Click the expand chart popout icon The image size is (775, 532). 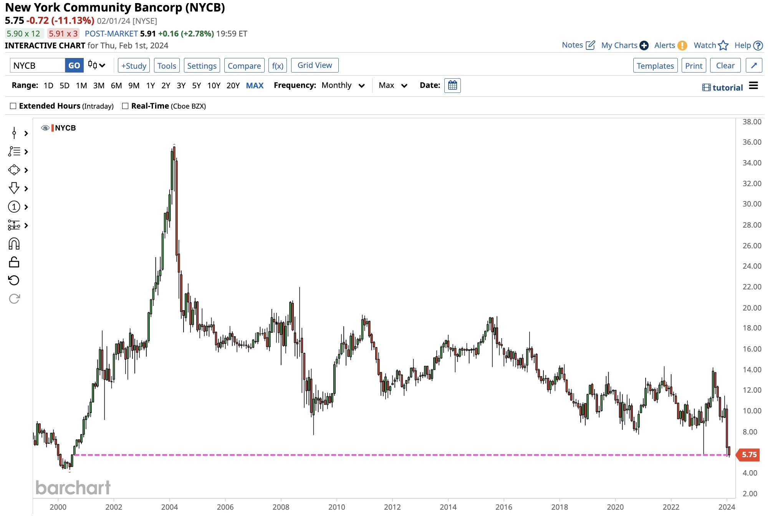coord(754,66)
